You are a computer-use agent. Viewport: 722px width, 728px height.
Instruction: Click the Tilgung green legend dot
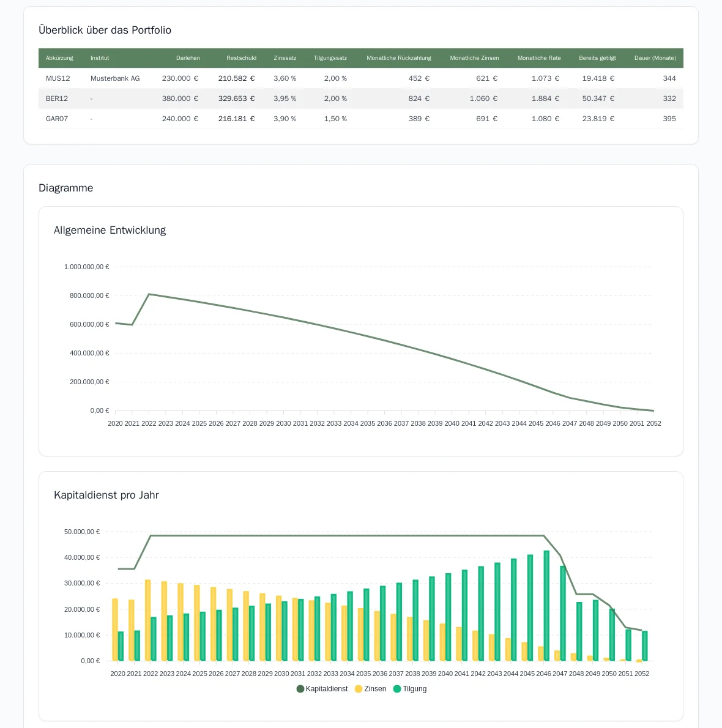[x=397, y=689]
